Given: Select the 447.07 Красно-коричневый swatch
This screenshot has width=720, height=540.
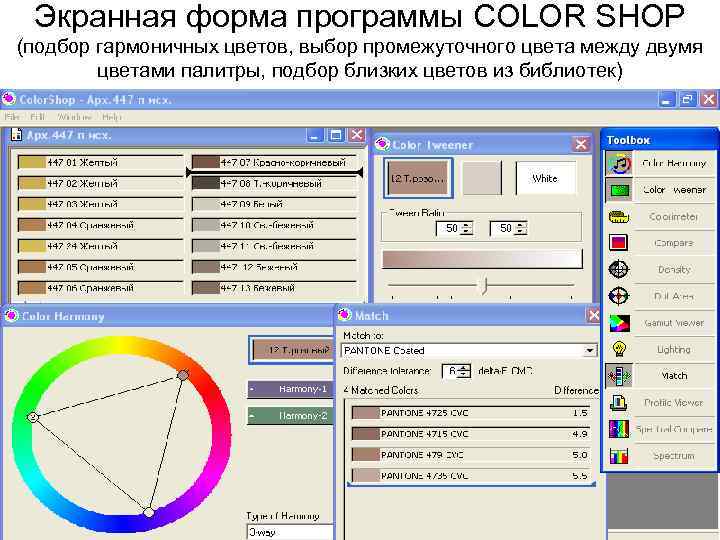Looking at the screenshot, I should 206,162.
